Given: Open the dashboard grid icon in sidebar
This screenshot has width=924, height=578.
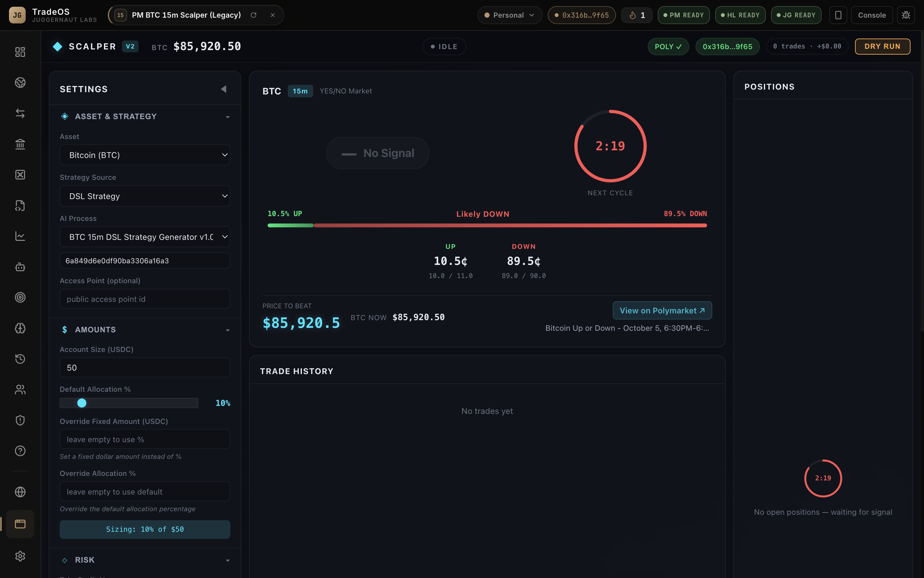Looking at the screenshot, I should tap(20, 52).
